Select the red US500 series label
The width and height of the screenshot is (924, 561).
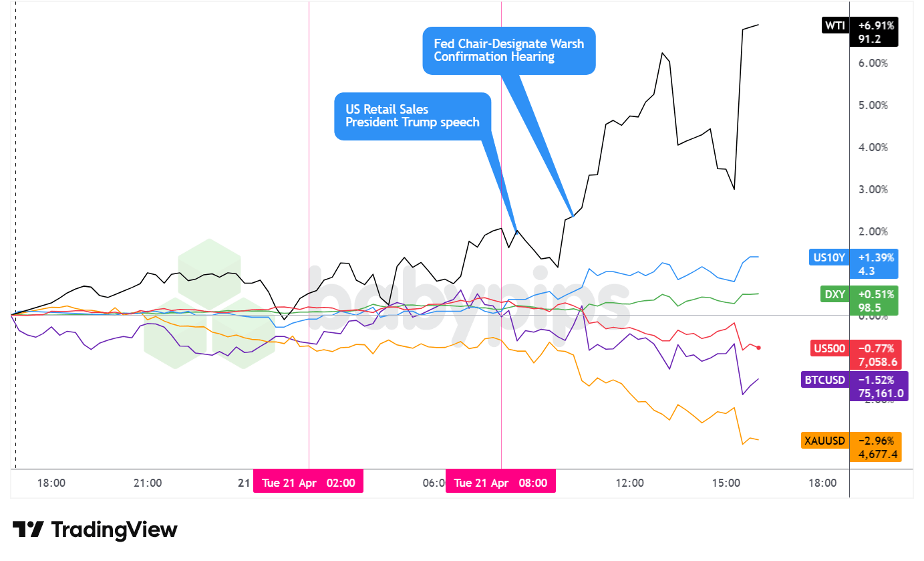(828, 348)
